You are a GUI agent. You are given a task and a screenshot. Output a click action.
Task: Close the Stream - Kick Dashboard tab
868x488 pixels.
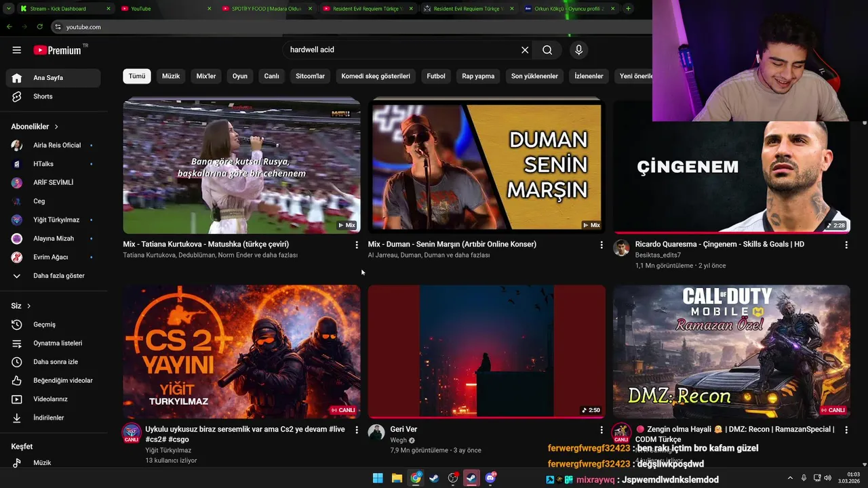coord(108,9)
